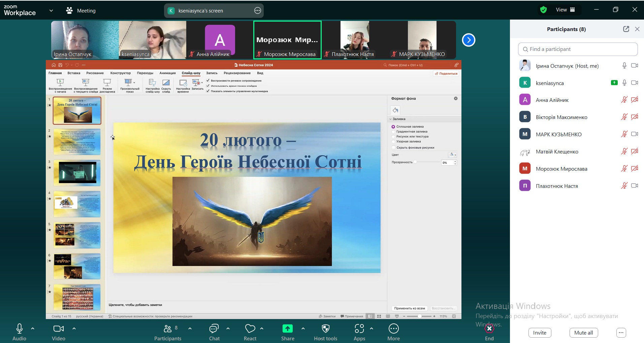644x343 pixels.
Task: Open the Конструктор ribbon tab
Action: tap(121, 73)
